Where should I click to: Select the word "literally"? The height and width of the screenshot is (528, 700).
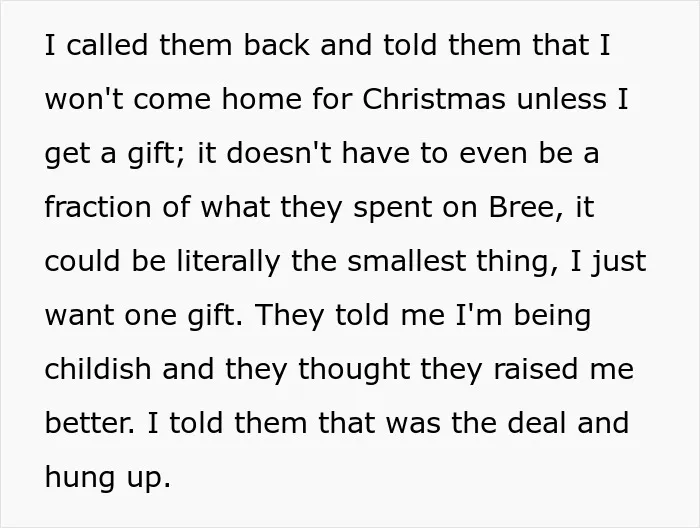[x=229, y=262]
